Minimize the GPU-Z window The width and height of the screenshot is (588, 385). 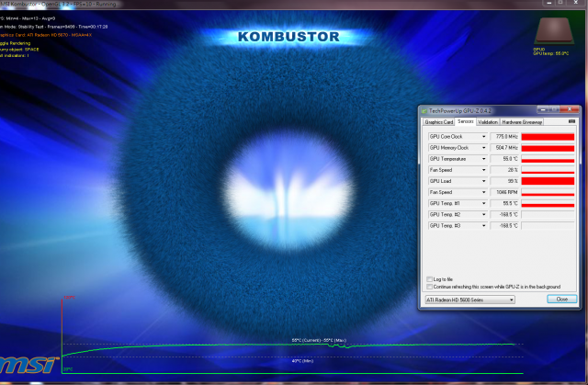(x=542, y=109)
